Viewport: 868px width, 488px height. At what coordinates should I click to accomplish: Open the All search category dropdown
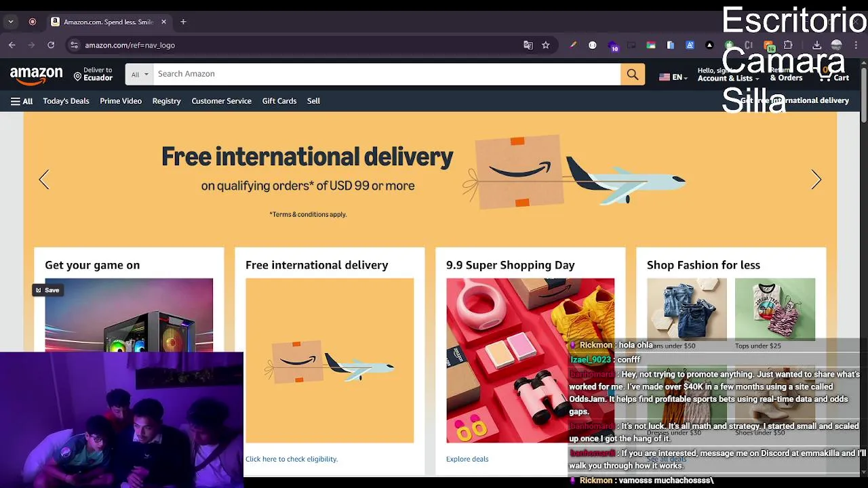pyautogui.click(x=140, y=75)
